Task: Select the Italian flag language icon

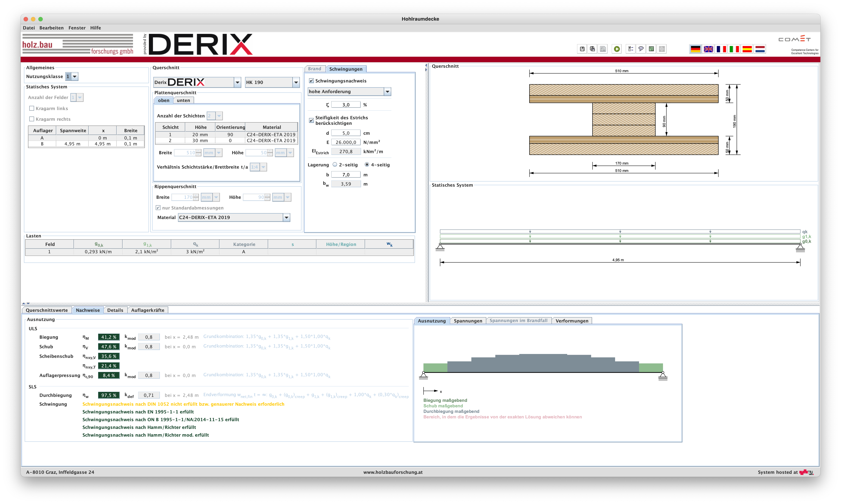Action: [x=734, y=49]
